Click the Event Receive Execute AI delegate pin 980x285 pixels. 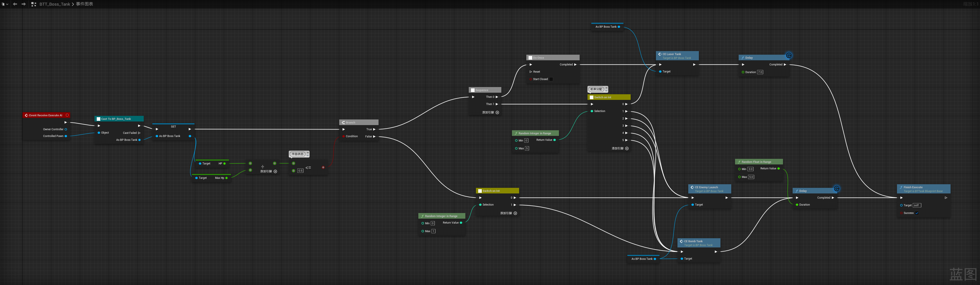pos(67,115)
